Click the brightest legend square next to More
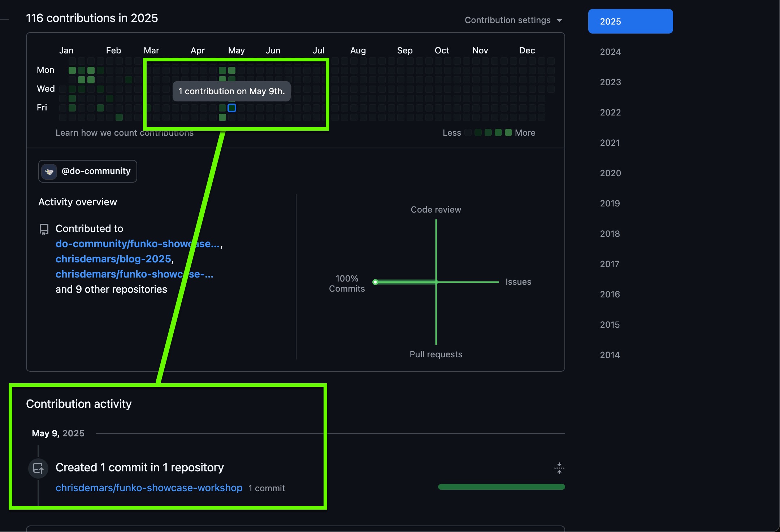This screenshot has height=532, width=780. 508,132
